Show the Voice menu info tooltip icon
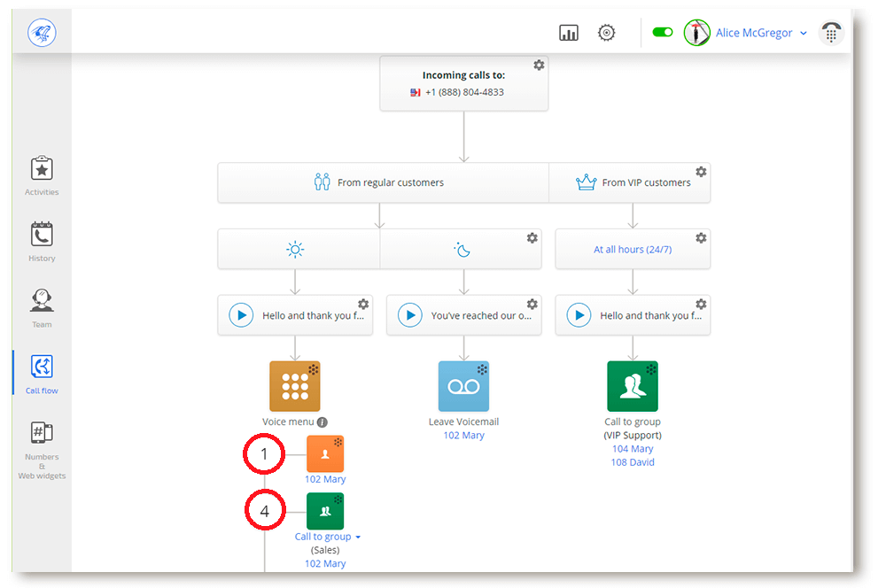886x588 pixels. (323, 422)
